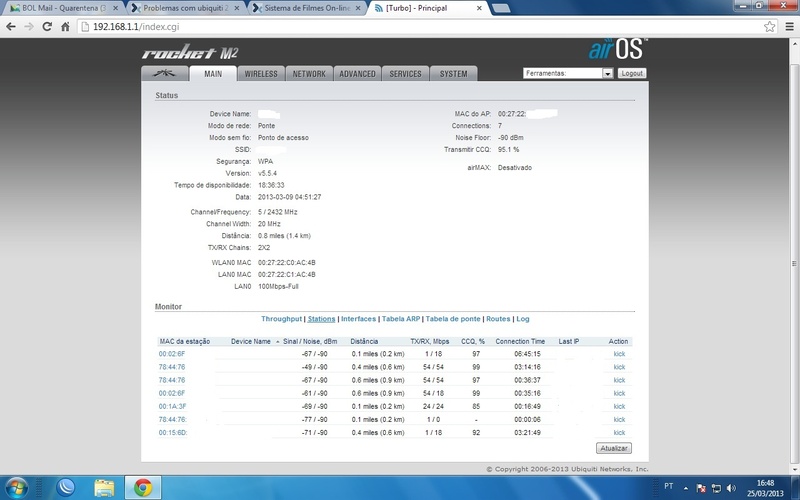The image size is (800, 500).
Task: Open the browser home icon
Action: point(65,27)
